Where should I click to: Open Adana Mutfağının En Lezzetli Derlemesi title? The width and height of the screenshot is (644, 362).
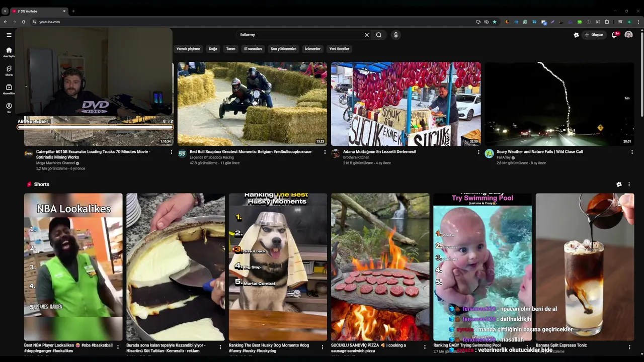click(x=379, y=151)
